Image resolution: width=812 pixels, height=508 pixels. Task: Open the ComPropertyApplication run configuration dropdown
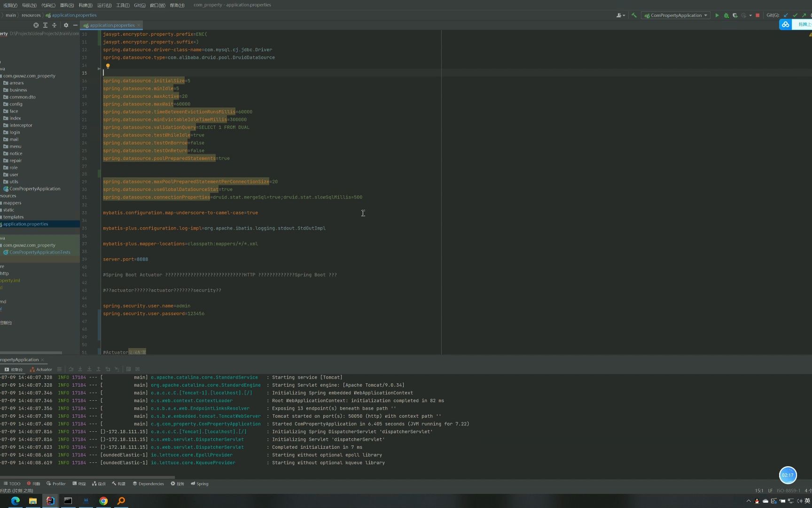(x=676, y=15)
